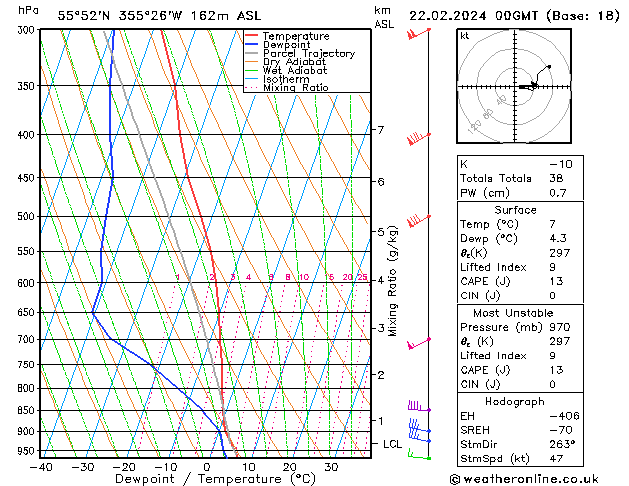Click the wind barb at 400 hPa
Screen dimensions: 629x486
(x=419, y=139)
